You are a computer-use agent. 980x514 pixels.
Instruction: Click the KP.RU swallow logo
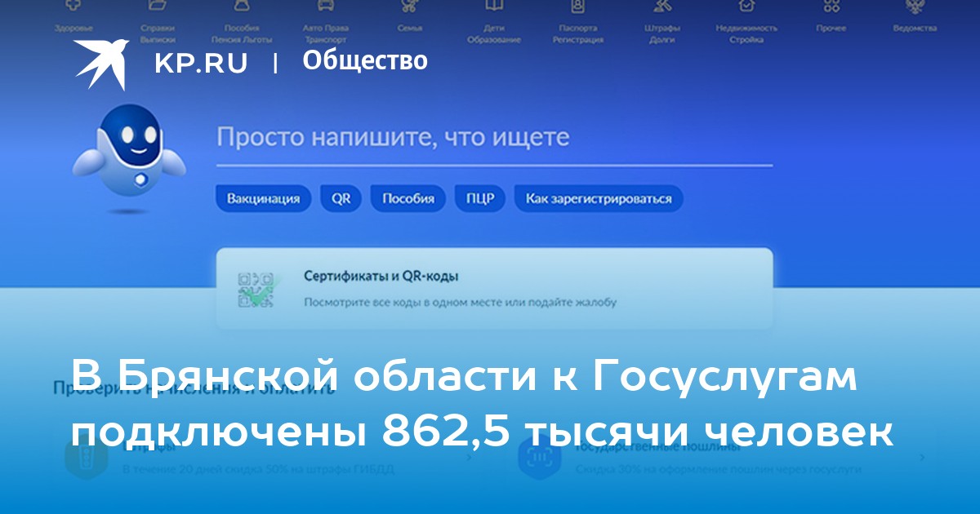tap(101, 64)
